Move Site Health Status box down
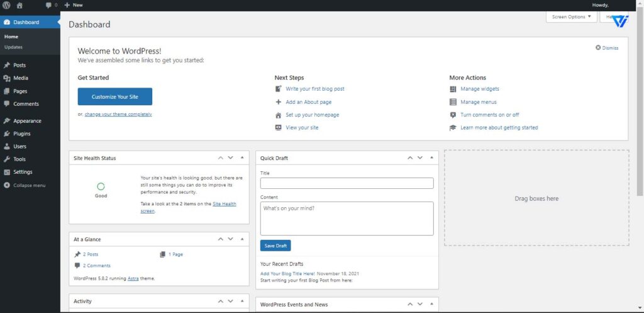Viewport: 644px width, 313px height. click(x=230, y=158)
